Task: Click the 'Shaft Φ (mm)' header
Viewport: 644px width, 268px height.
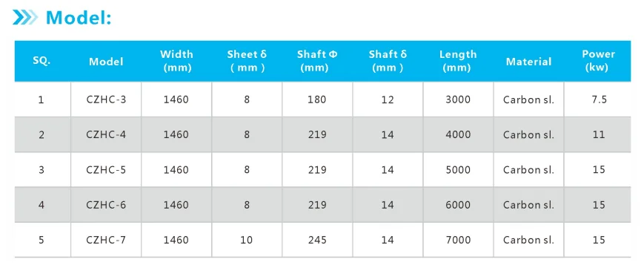Action: pos(317,61)
